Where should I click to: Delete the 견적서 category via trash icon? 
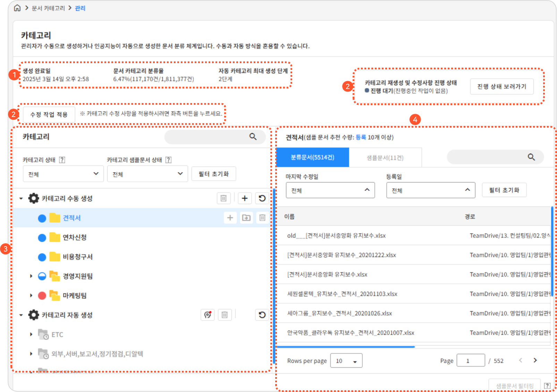tap(262, 218)
